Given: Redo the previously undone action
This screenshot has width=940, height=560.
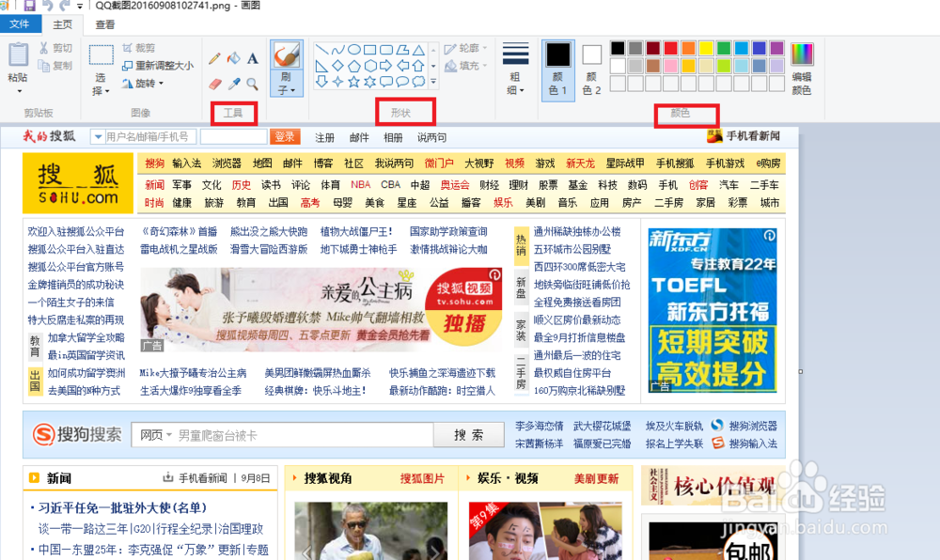Looking at the screenshot, I should pyautogui.click(x=64, y=6).
